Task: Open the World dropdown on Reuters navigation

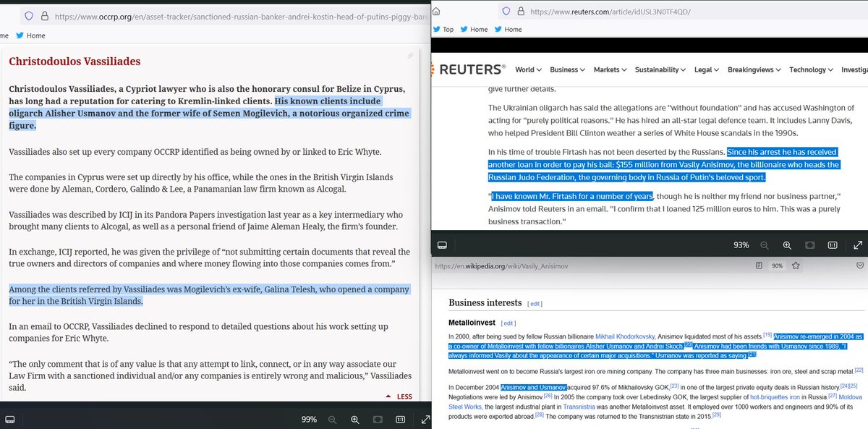Action: 528,69
